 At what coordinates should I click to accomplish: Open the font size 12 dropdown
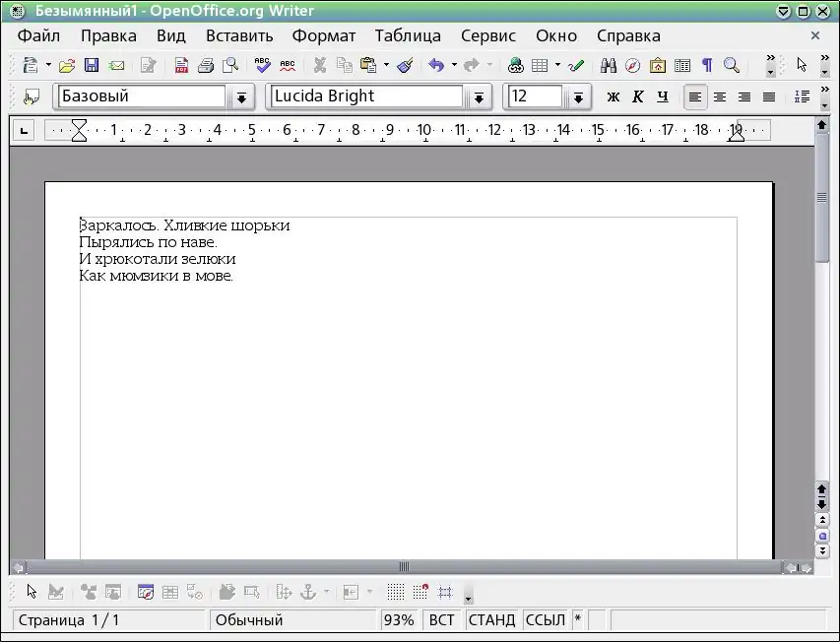(x=577, y=97)
